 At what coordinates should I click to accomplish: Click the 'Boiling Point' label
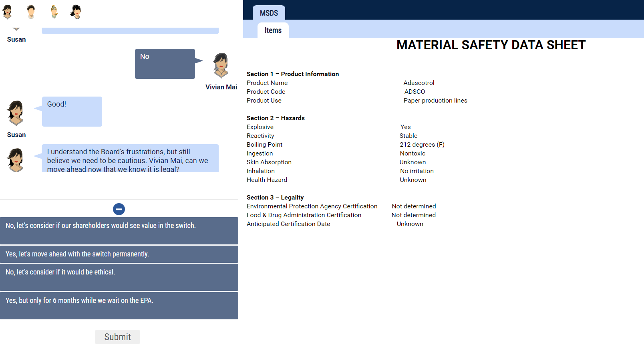264,145
